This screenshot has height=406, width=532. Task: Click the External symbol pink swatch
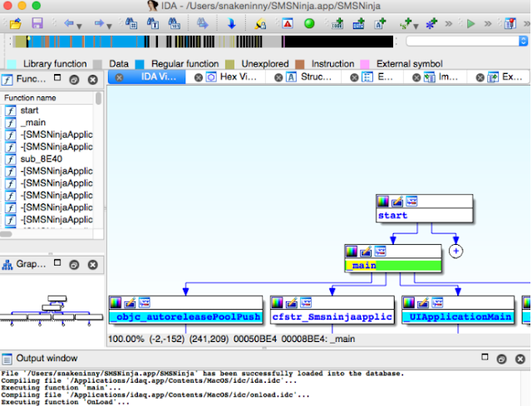(x=365, y=64)
